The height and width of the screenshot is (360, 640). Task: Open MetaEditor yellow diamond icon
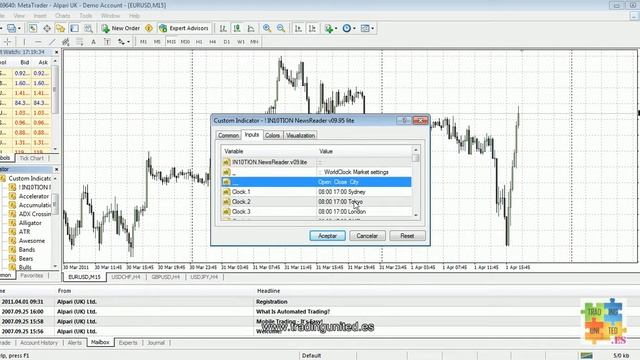click(x=149, y=28)
